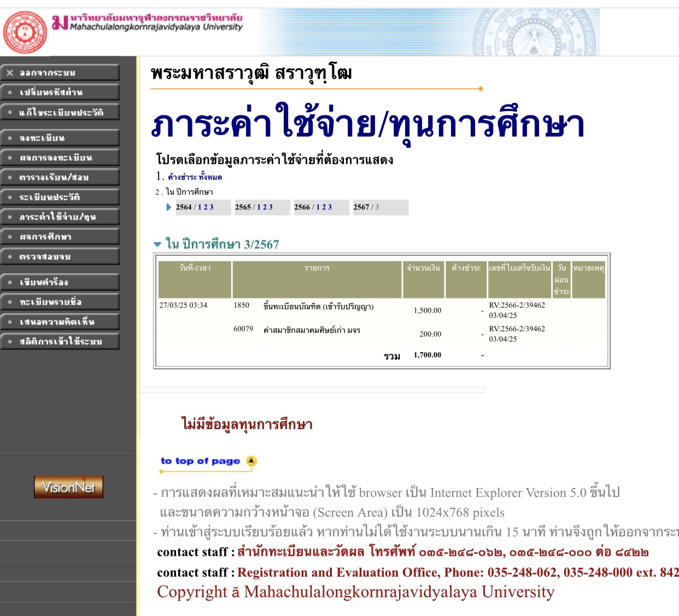Click the yellow up-arrow icon after 'to top of page'
The width and height of the screenshot is (679, 616).
pyautogui.click(x=251, y=461)
